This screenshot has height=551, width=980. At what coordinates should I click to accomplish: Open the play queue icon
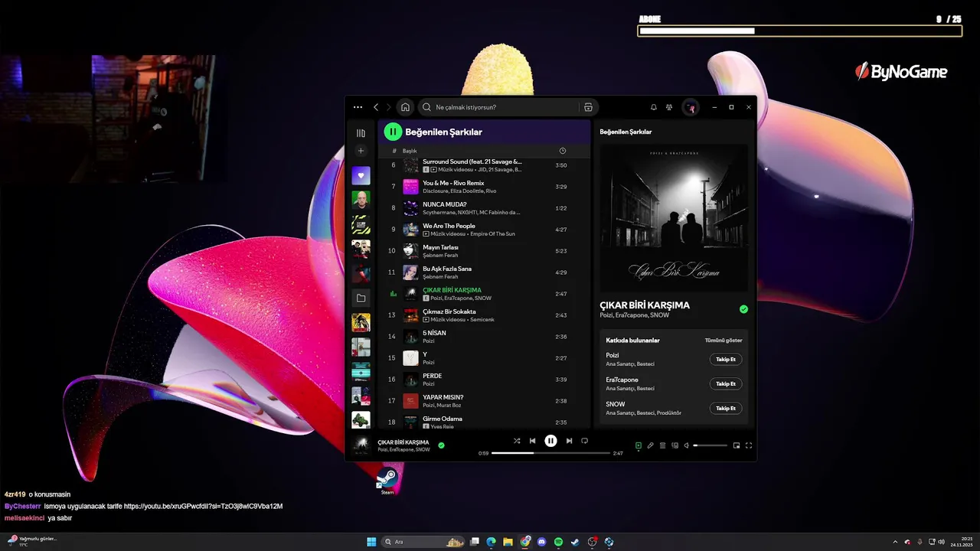[x=662, y=445]
